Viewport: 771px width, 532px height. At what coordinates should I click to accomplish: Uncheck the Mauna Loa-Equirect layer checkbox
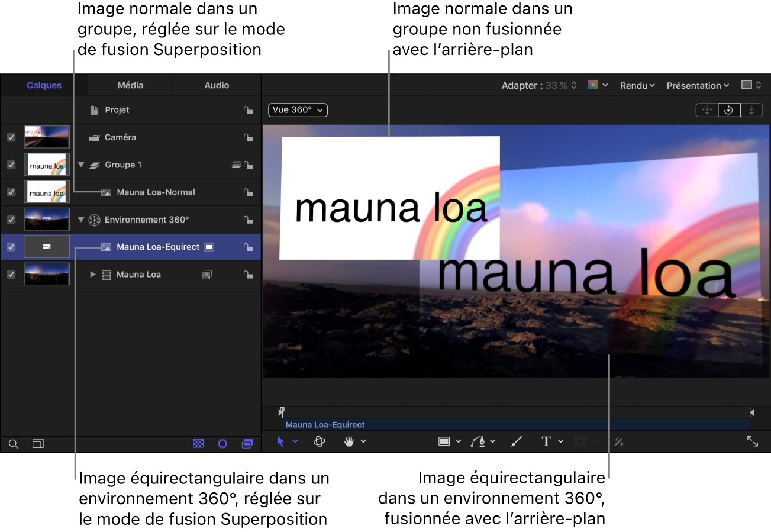(x=11, y=247)
